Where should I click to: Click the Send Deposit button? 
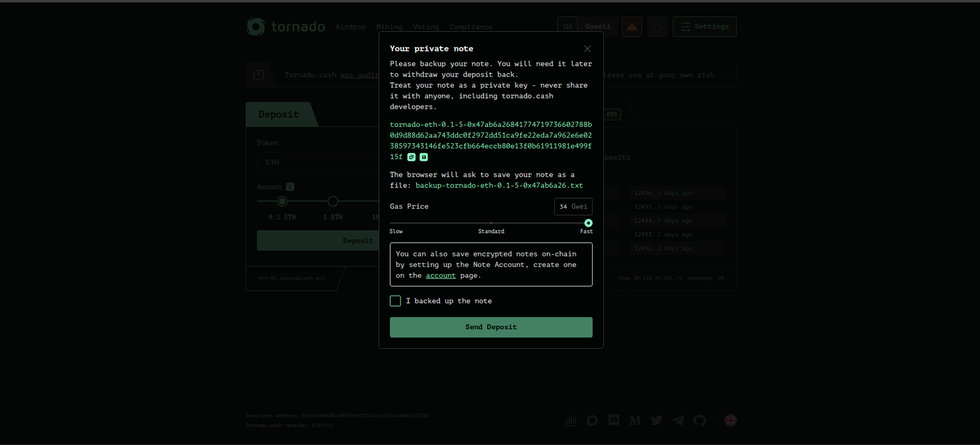pyautogui.click(x=491, y=327)
